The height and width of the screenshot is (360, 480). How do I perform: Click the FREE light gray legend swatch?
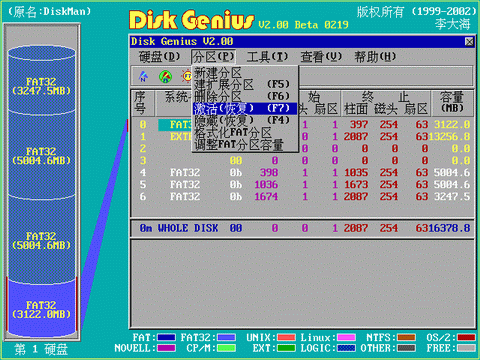[x=466, y=348]
